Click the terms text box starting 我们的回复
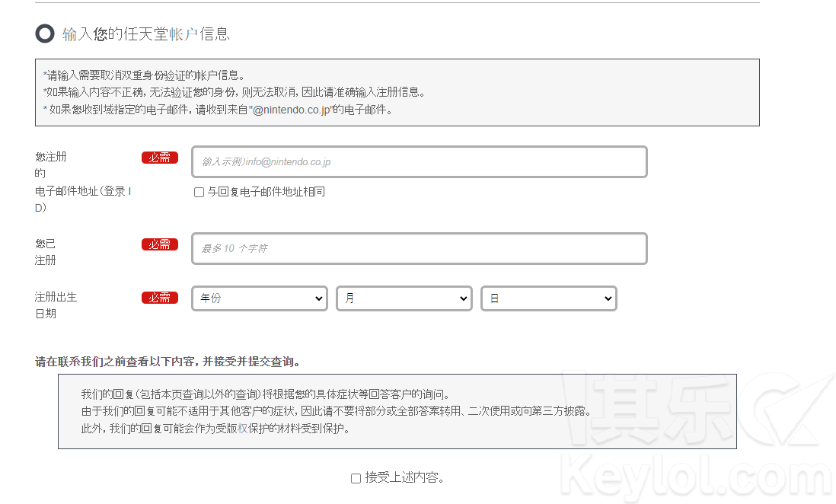 click(397, 411)
